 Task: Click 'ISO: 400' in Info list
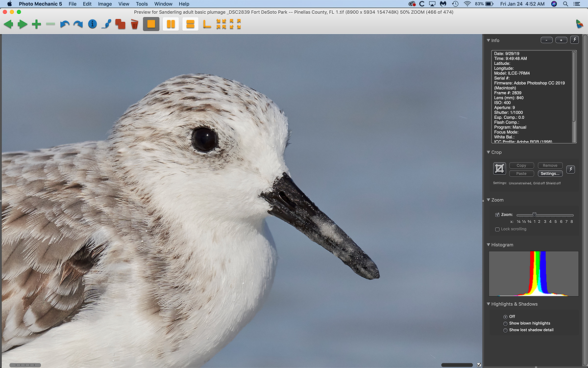point(502,103)
